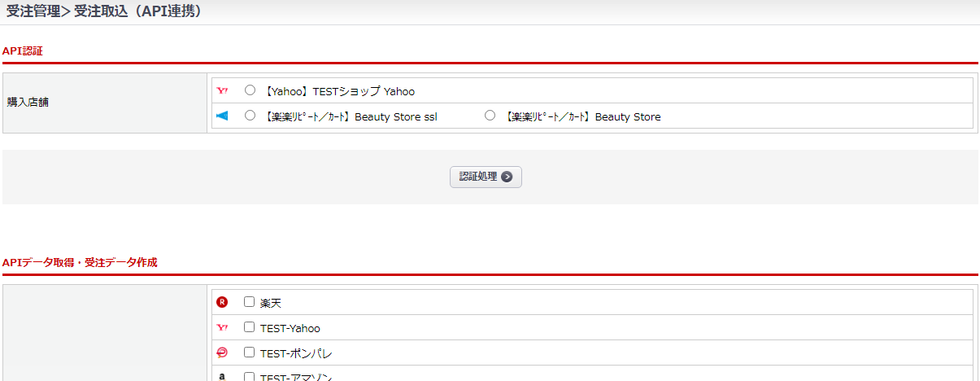Click the 楽天 label text
This screenshot has width=980, height=381.
(271, 303)
